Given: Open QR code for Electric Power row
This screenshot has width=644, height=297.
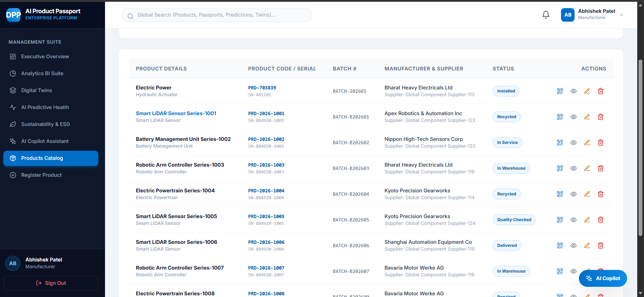Looking at the screenshot, I should [x=560, y=91].
